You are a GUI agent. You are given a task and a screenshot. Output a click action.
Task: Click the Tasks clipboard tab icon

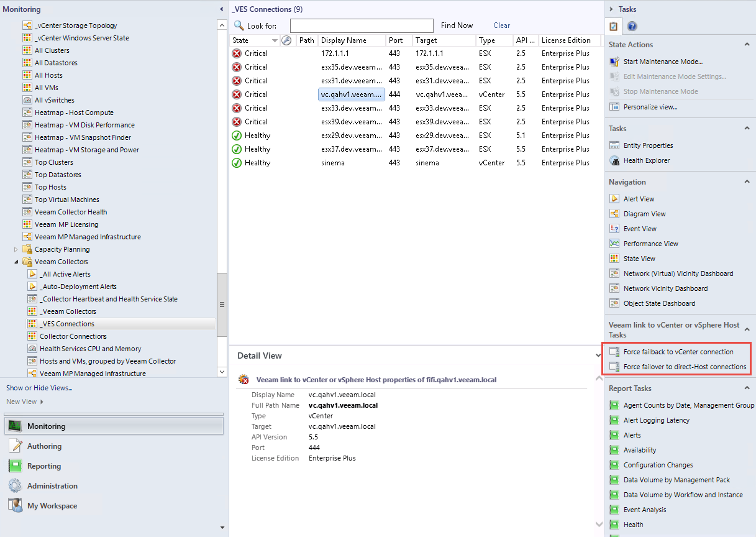[x=614, y=26]
